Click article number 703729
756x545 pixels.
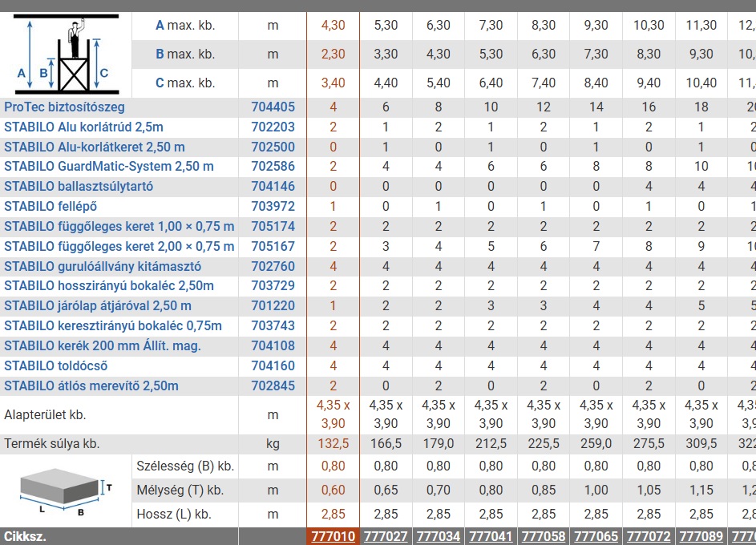273,286
